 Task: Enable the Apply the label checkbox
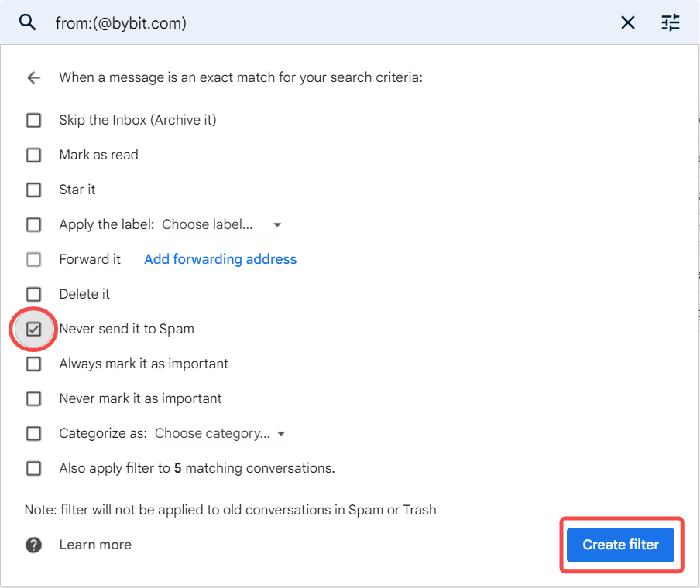[33, 224]
